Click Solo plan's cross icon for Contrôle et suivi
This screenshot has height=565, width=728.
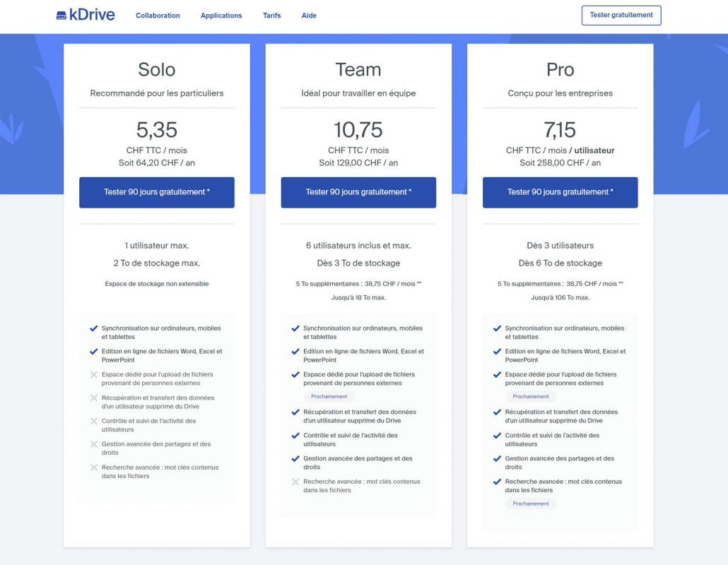[x=94, y=421]
